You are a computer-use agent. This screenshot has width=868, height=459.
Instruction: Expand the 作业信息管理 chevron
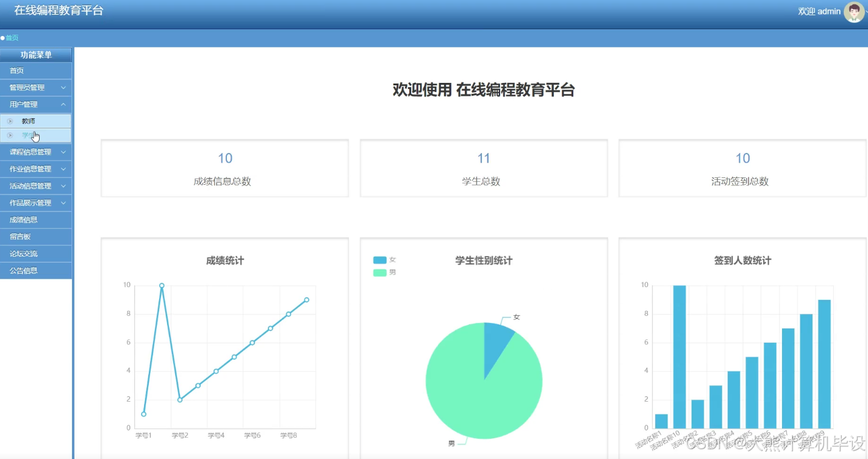click(63, 169)
